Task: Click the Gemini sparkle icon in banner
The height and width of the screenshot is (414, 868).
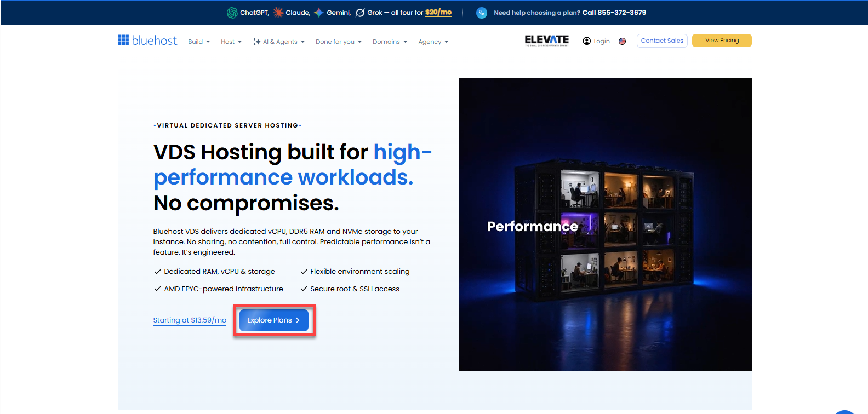Action: [319, 13]
